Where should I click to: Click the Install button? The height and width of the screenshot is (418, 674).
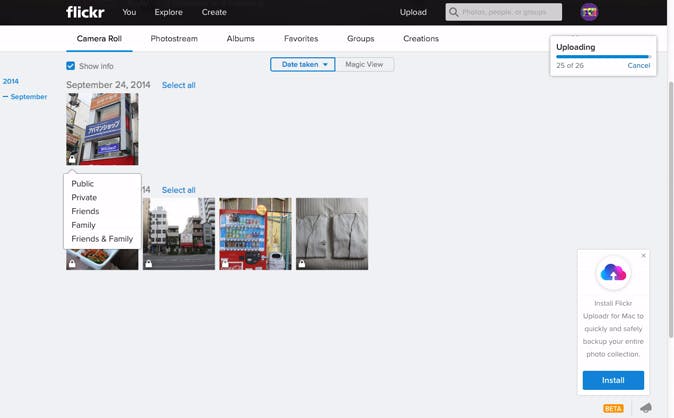pyautogui.click(x=613, y=380)
